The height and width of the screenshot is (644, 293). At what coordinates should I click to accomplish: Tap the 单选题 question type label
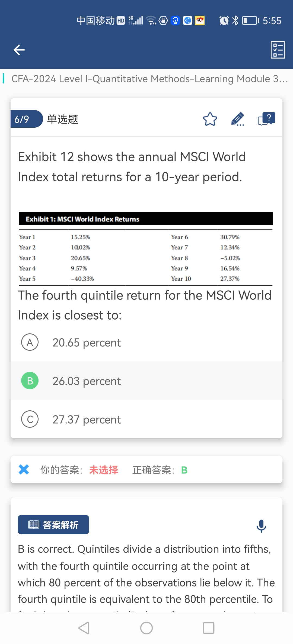pyautogui.click(x=63, y=119)
